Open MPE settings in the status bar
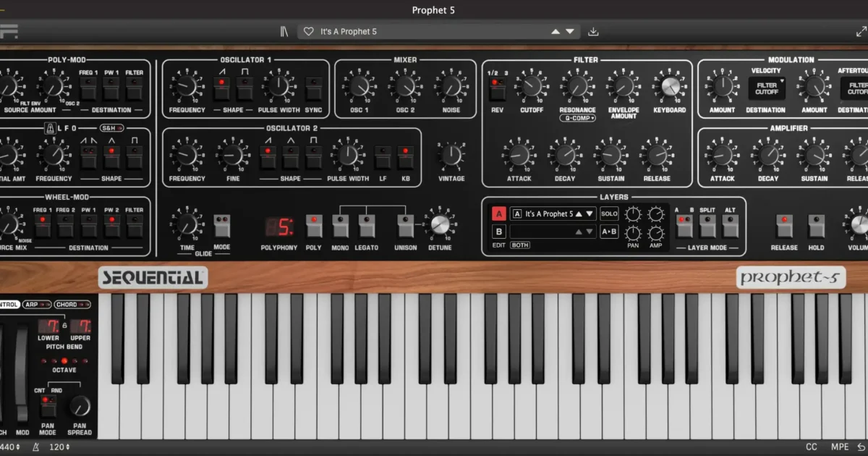This screenshot has height=456, width=868. tap(839, 447)
